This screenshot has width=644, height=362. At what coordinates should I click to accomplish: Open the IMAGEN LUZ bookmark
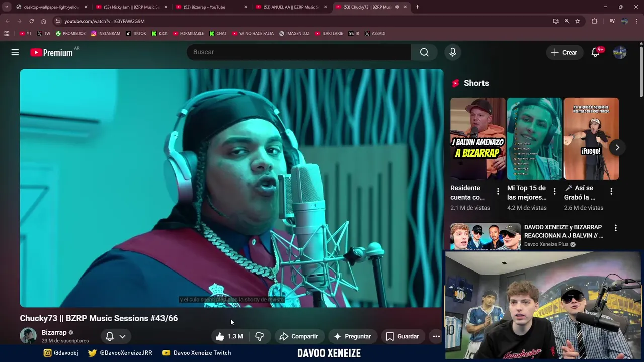[294, 34]
